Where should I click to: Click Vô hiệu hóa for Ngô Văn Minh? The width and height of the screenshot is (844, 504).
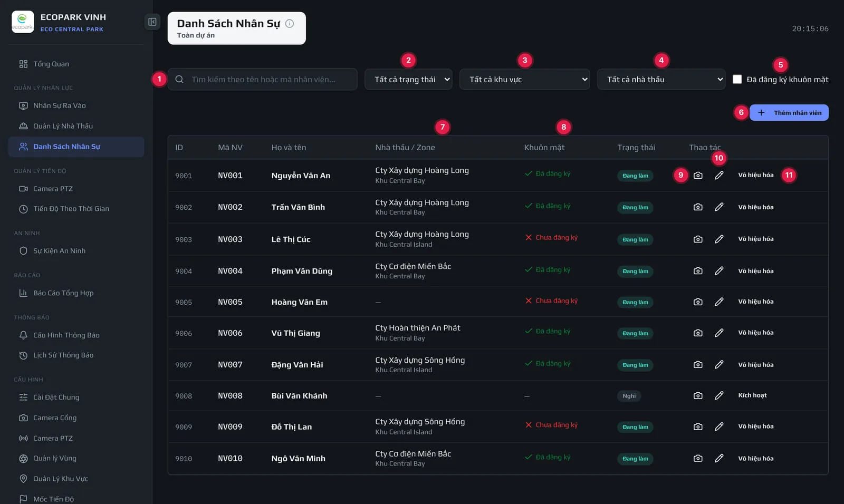click(x=756, y=459)
